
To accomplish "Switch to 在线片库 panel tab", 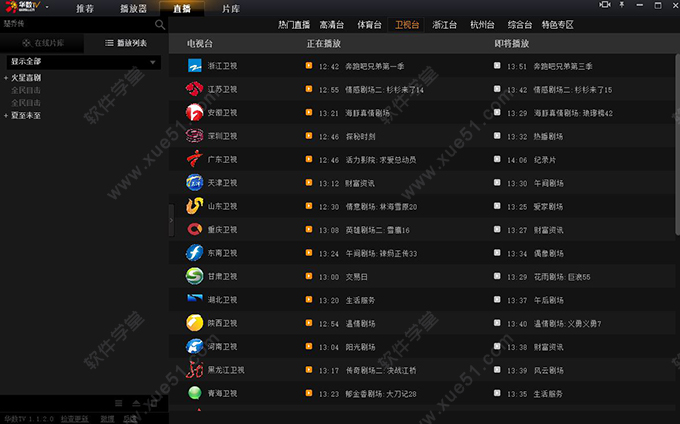I will [x=42, y=43].
